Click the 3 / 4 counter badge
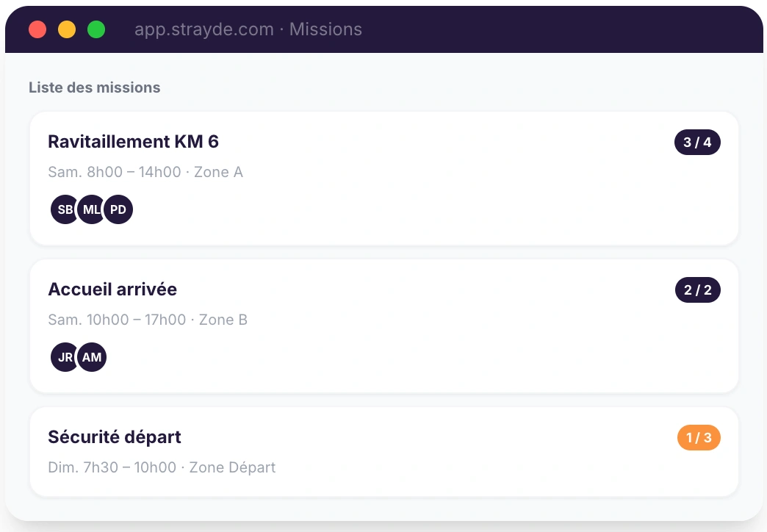 (697, 142)
